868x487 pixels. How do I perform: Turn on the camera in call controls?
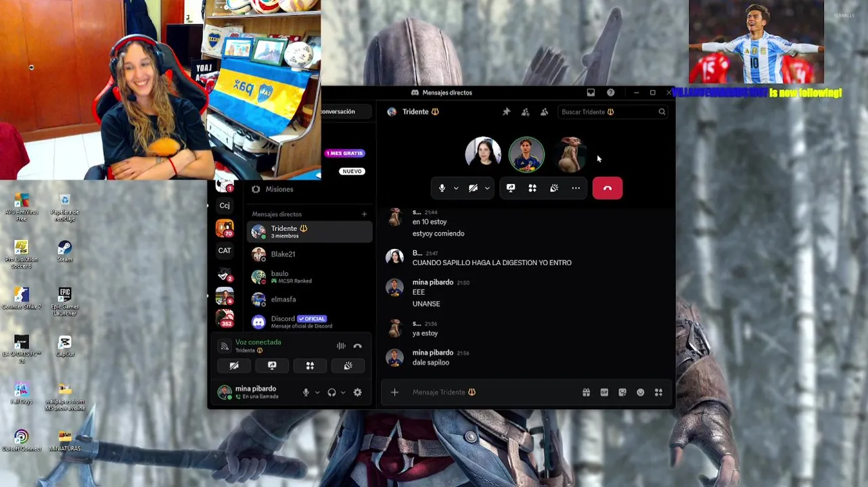[473, 188]
